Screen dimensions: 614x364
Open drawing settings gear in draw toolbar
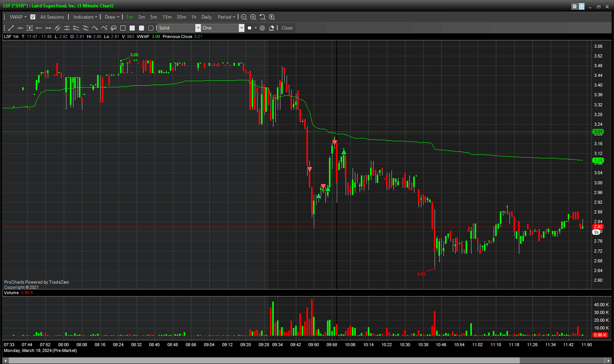click(x=262, y=28)
